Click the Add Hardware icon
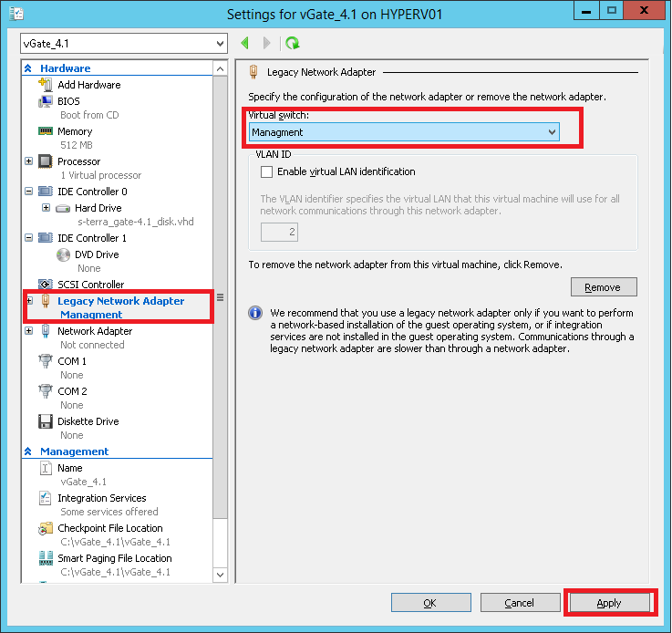 point(46,85)
